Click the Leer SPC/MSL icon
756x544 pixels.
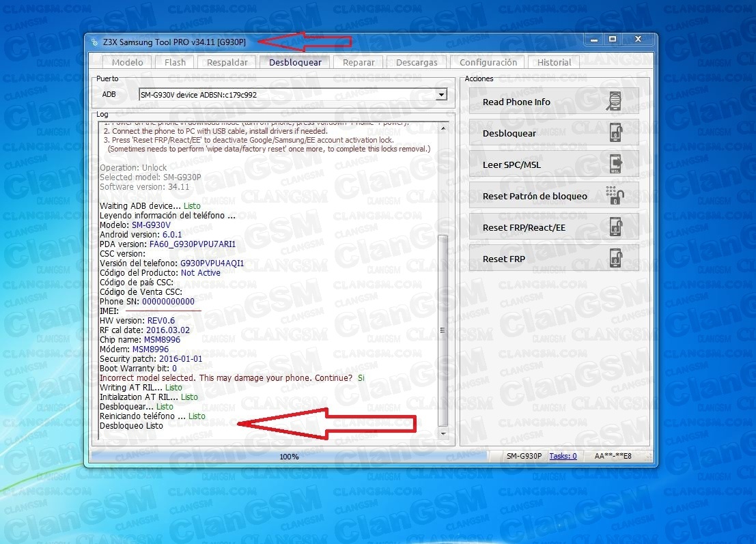[x=616, y=164]
